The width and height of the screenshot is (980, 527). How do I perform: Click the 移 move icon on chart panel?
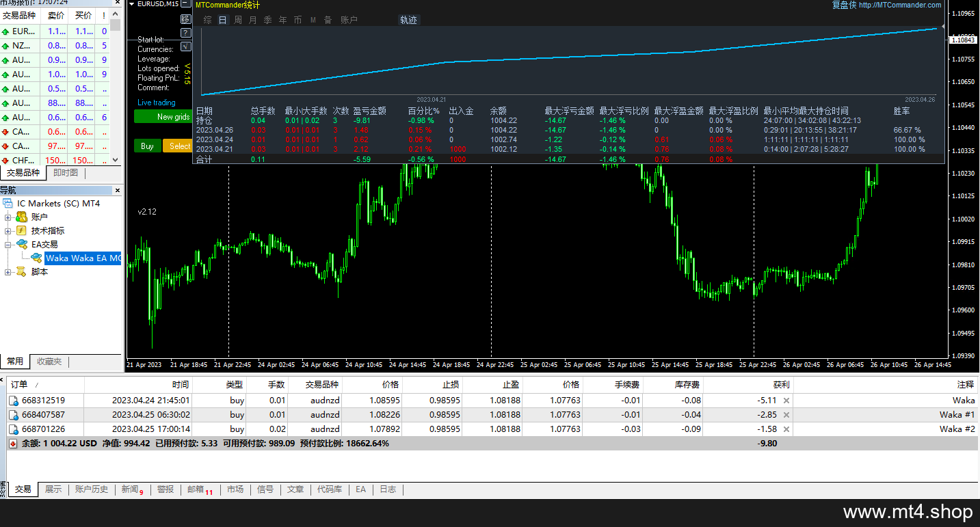pos(186,18)
